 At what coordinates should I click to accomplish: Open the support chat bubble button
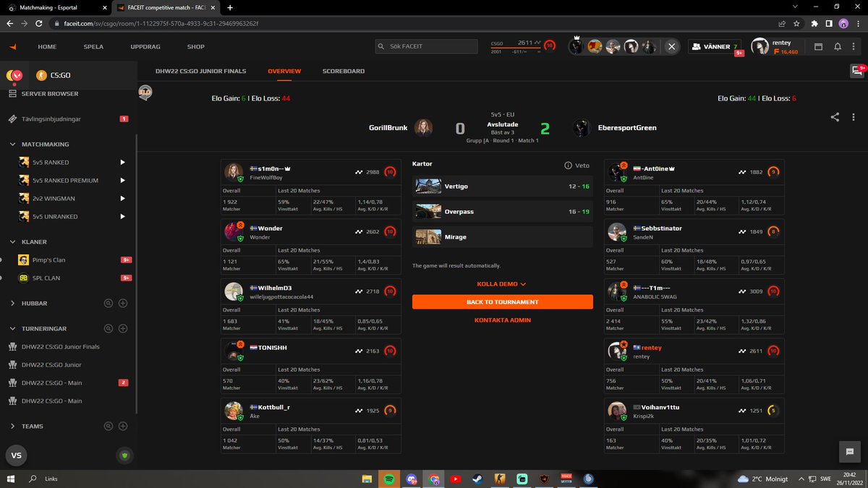(851, 451)
